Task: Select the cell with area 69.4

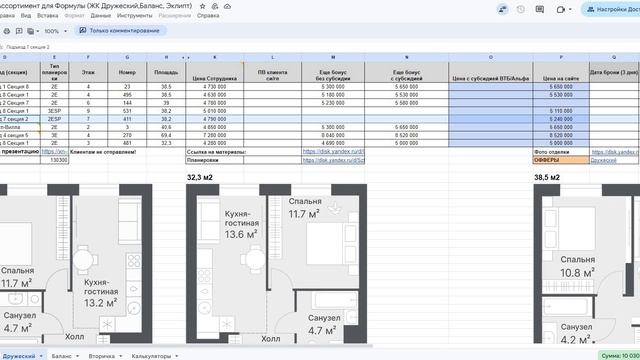Action: tap(166, 135)
